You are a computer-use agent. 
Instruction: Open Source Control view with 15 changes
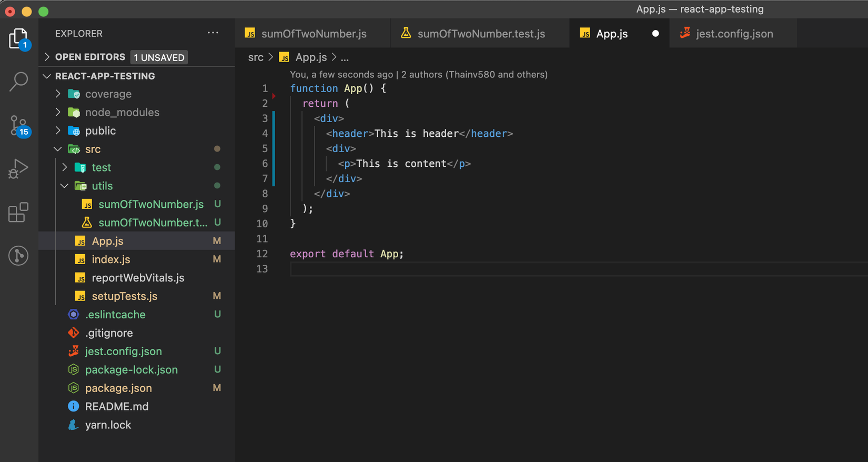pyautogui.click(x=19, y=126)
